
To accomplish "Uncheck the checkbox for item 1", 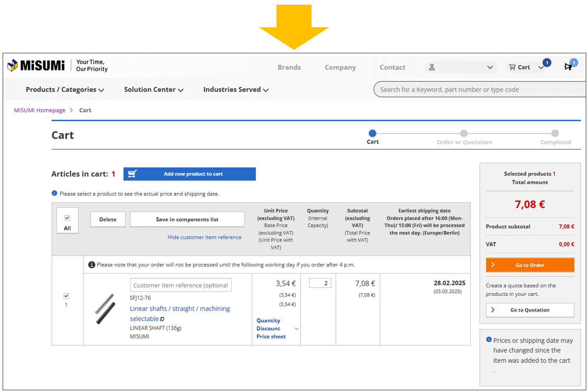I will coord(66,296).
